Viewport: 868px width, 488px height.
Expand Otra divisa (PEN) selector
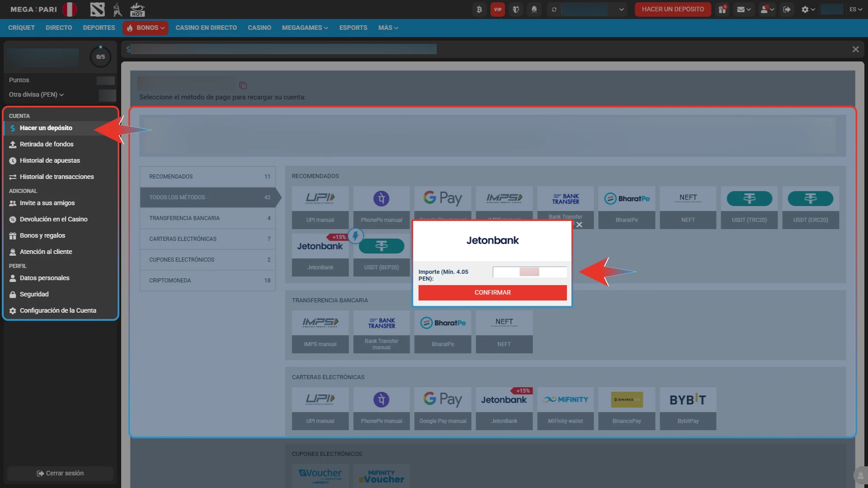coord(36,94)
